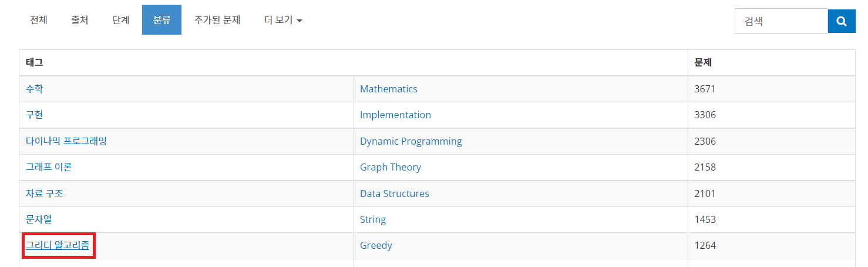This screenshot has height=267, width=868.
Task: Click problem count 2306 for Dynamic Programming
Action: pyautogui.click(x=705, y=141)
